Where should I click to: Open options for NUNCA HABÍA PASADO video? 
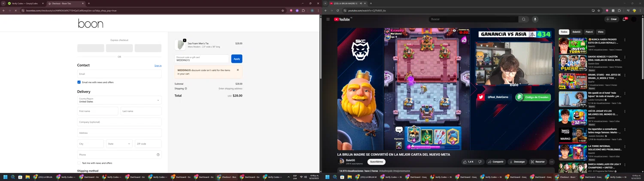click(x=625, y=40)
